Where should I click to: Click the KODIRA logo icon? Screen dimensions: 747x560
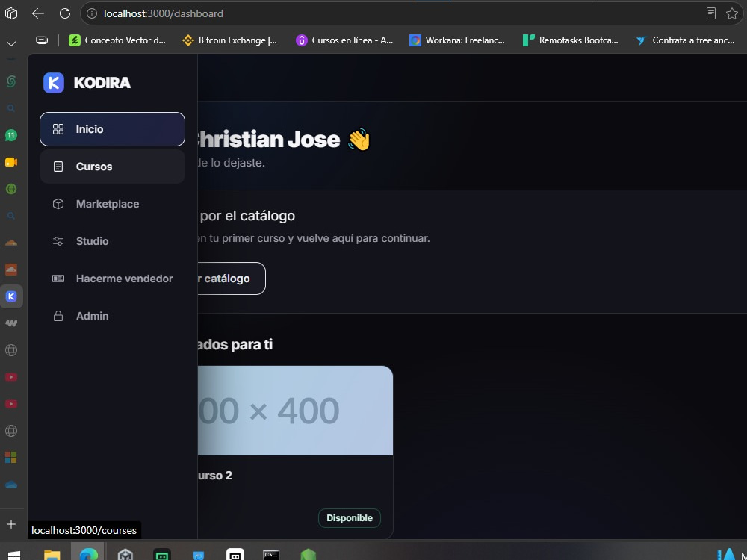point(53,83)
